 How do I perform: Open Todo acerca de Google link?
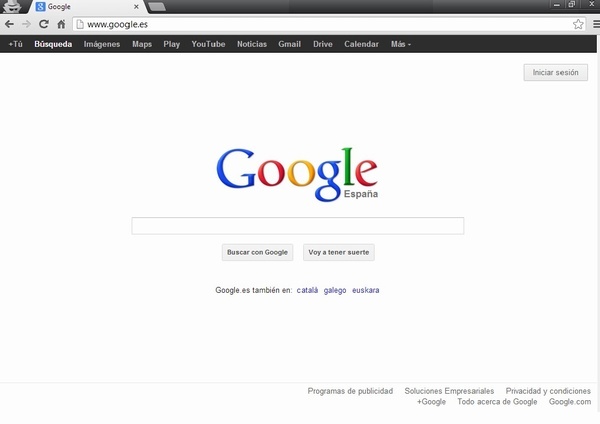point(497,402)
